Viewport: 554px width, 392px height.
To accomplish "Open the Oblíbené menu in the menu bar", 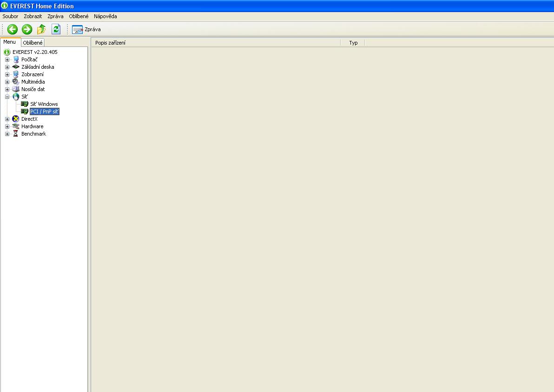I will coord(79,16).
